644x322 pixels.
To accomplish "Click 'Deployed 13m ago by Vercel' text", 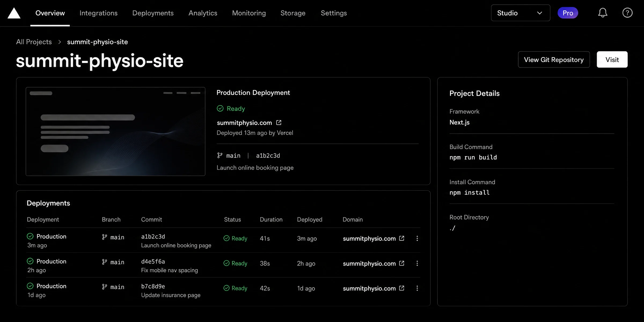I will (255, 133).
